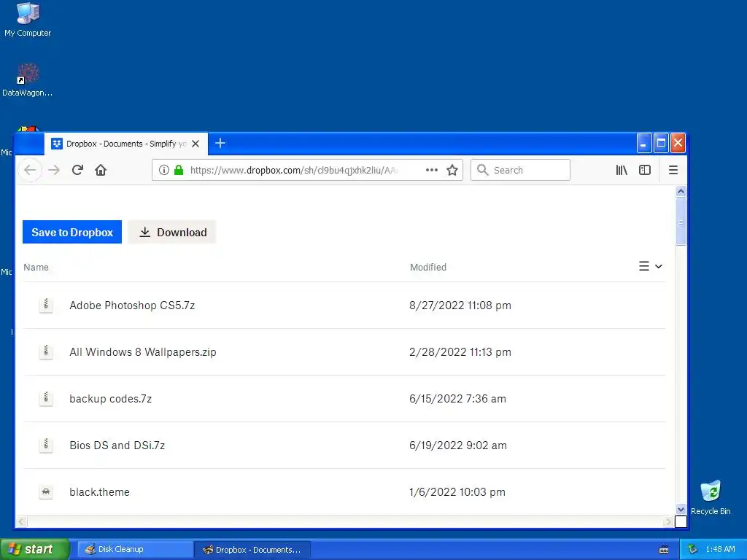Click the My Computer desktop icon
This screenshot has height=560, width=747.
28,20
